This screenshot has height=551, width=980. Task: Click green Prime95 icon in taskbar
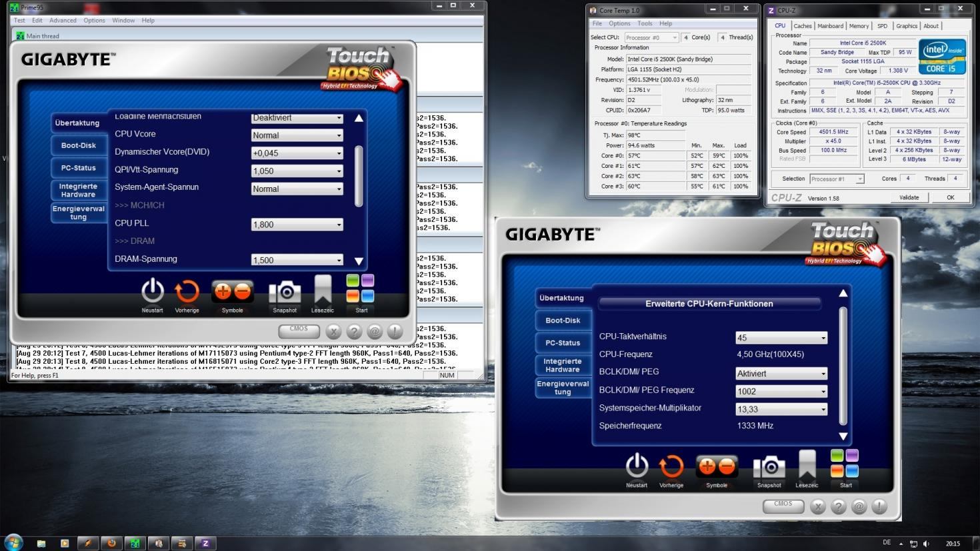point(135,543)
